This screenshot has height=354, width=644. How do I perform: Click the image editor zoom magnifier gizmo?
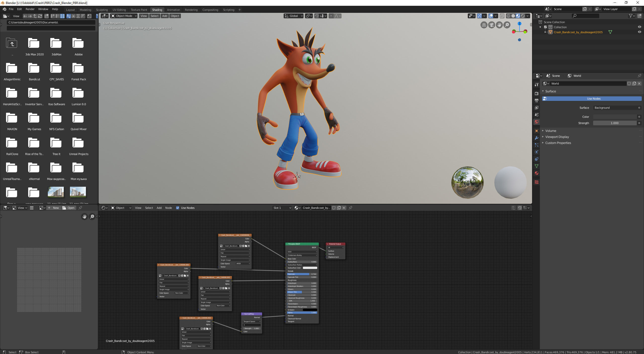click(x=92, y=216)
